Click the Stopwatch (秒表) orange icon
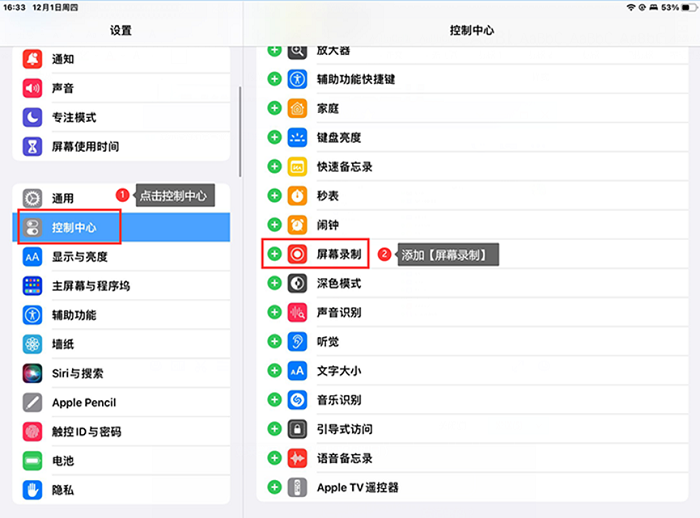The height and width of the screenshot is (518, 700). click(x=297, y=196)
